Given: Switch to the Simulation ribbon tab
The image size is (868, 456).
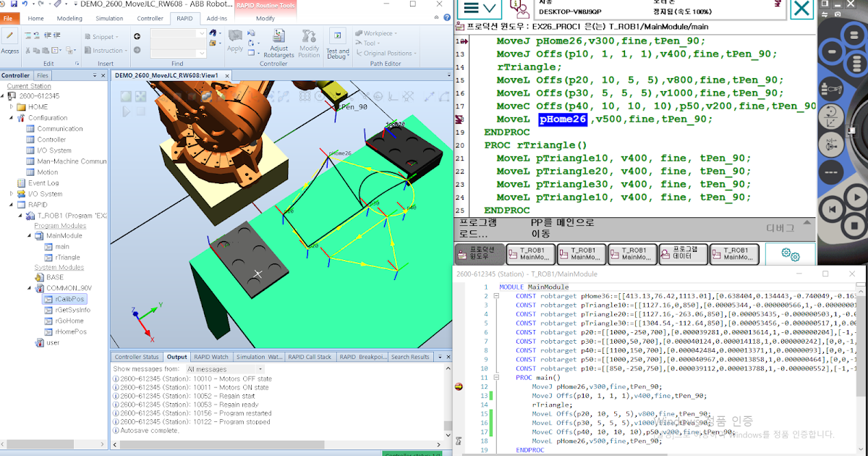Looking at the screenshot, I should (x=109, y=18).
